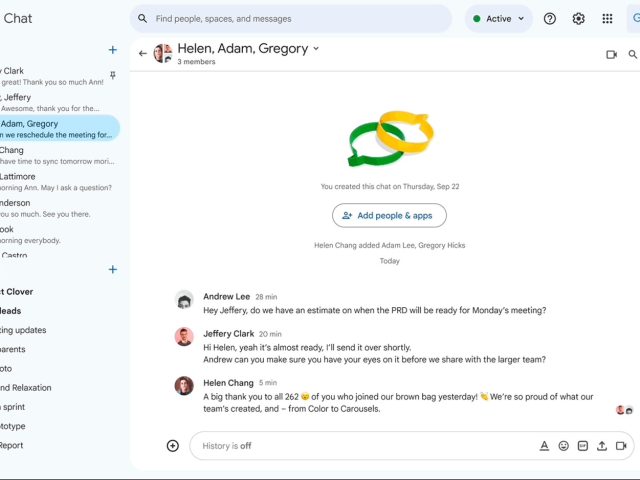Open the settings gear icon

coord(578,18)
